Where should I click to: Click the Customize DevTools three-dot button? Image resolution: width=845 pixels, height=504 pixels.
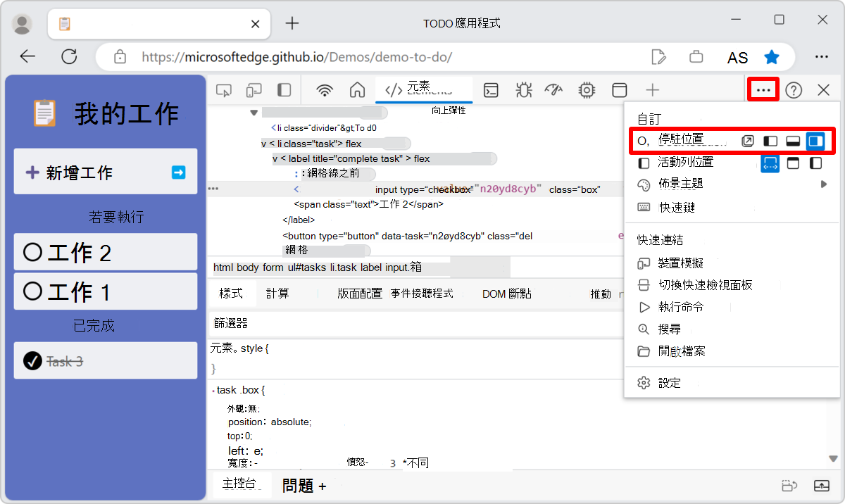coord(764,90)
